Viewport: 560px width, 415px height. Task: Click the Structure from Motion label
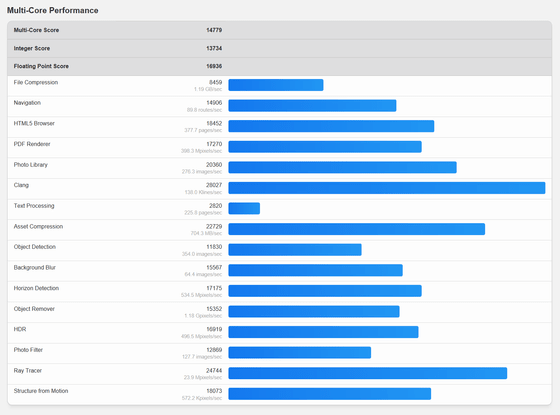[x=41, y=391]
